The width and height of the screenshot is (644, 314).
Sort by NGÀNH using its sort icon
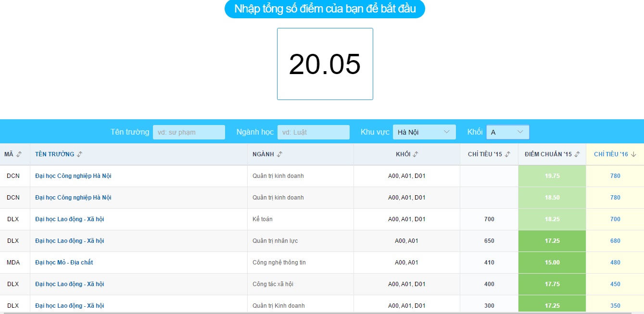click(279, 154)
